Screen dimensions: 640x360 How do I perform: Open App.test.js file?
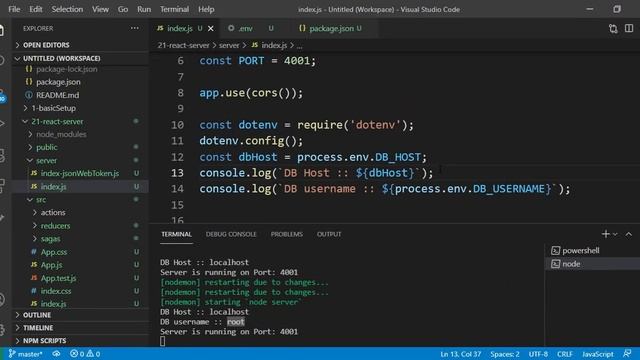tap(58, 278)
